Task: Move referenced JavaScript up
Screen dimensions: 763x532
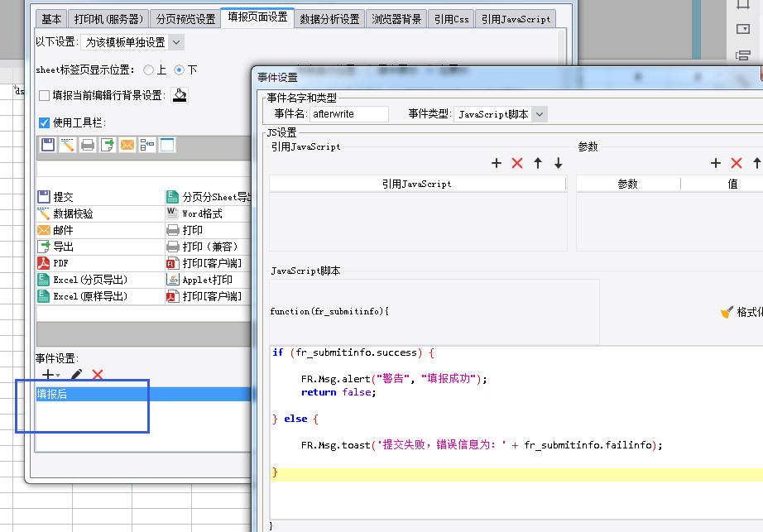Action: 538,163
